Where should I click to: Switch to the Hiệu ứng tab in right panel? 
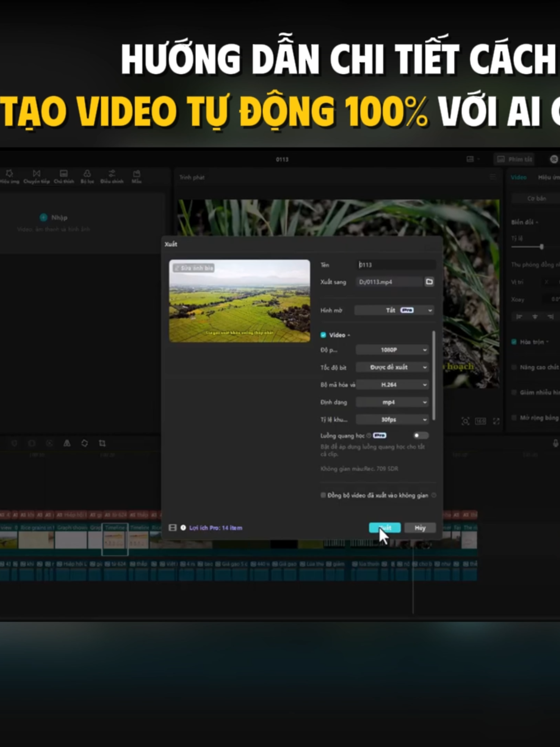pyautogui.click(x=549, y=177)
